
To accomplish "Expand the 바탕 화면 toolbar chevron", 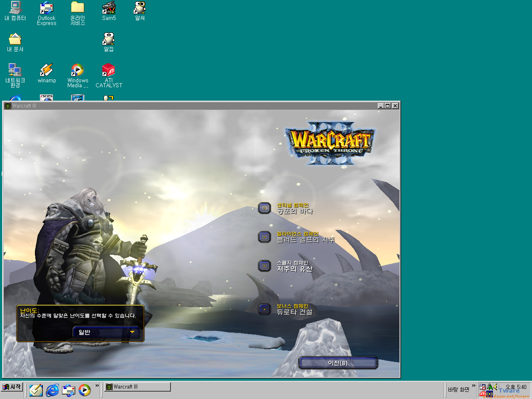I will (x=473, y=386).
